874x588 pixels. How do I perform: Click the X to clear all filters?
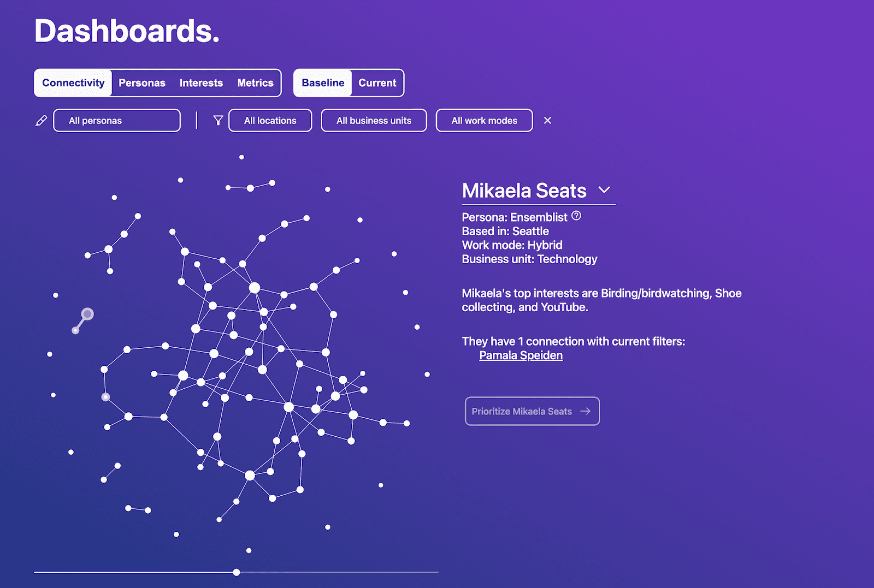tap(547, 120)
